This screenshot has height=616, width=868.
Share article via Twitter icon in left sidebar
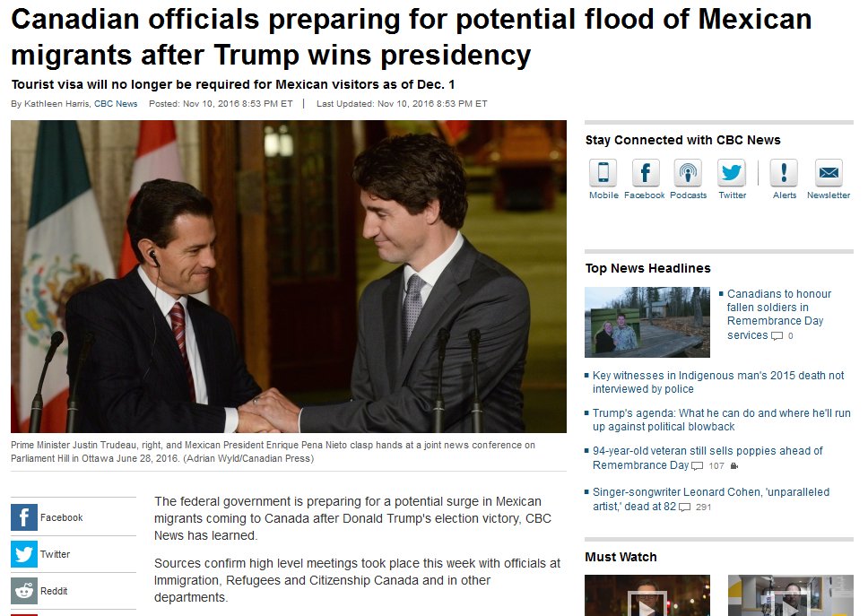(24, 554)
